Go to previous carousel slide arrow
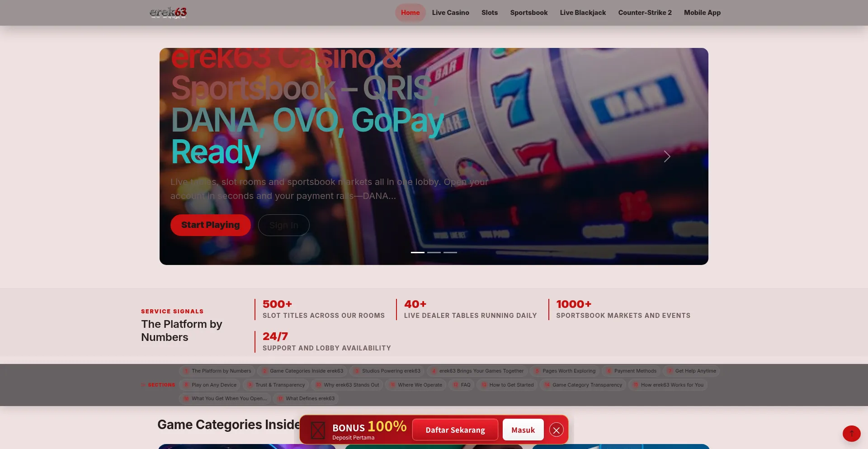The height and width of the screenshot is (449, 868). pyautogui.click(x=199, y=156)
